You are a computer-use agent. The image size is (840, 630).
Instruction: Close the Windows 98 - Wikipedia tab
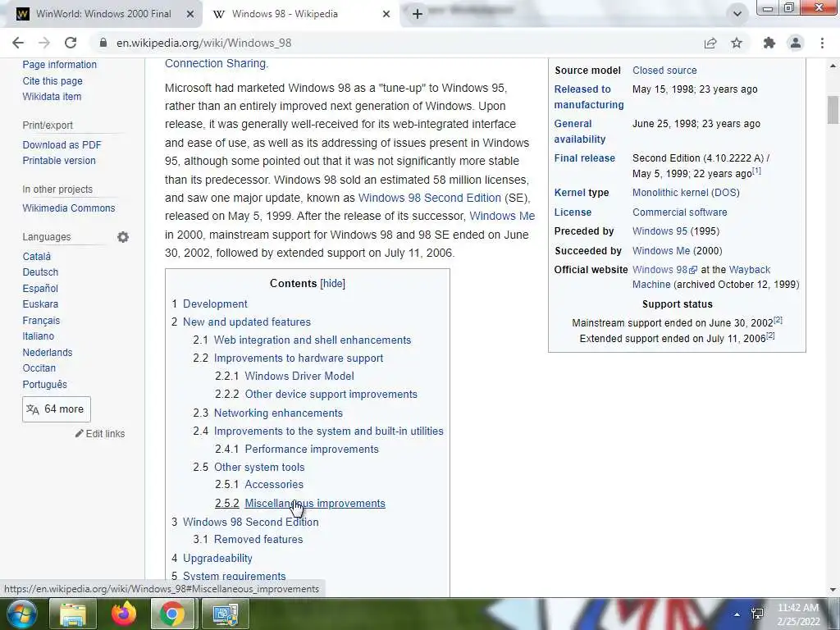pos(386,14)
